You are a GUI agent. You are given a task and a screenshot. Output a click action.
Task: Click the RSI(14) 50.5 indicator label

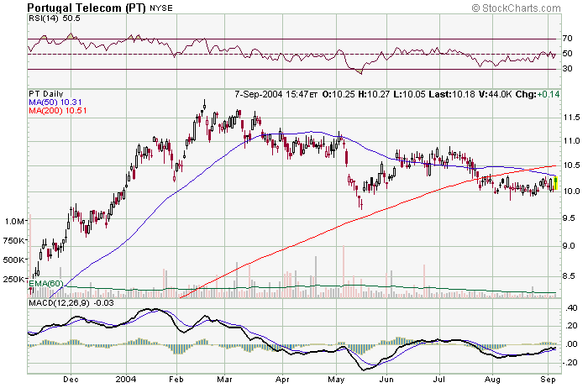[x=55, y=18]
